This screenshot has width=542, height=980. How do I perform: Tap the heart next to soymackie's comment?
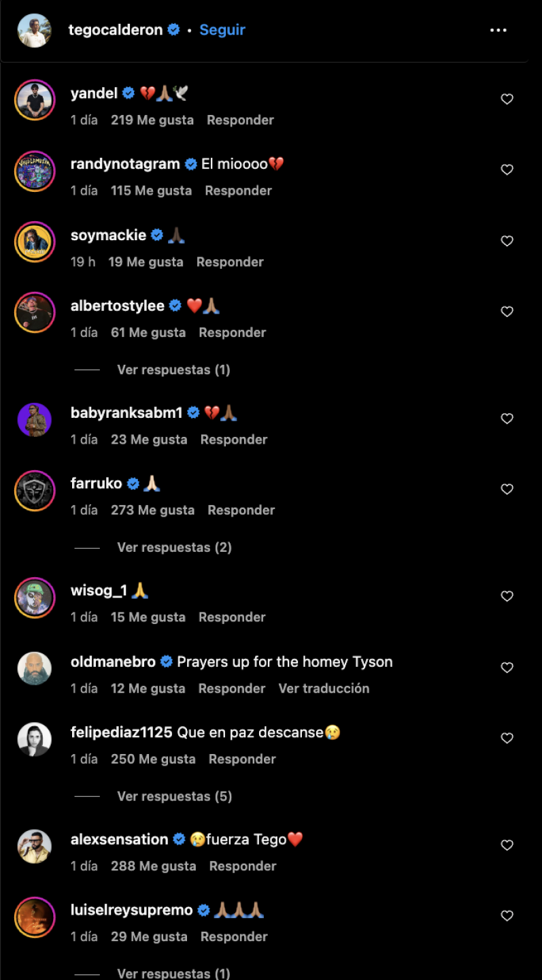(507, 241)
